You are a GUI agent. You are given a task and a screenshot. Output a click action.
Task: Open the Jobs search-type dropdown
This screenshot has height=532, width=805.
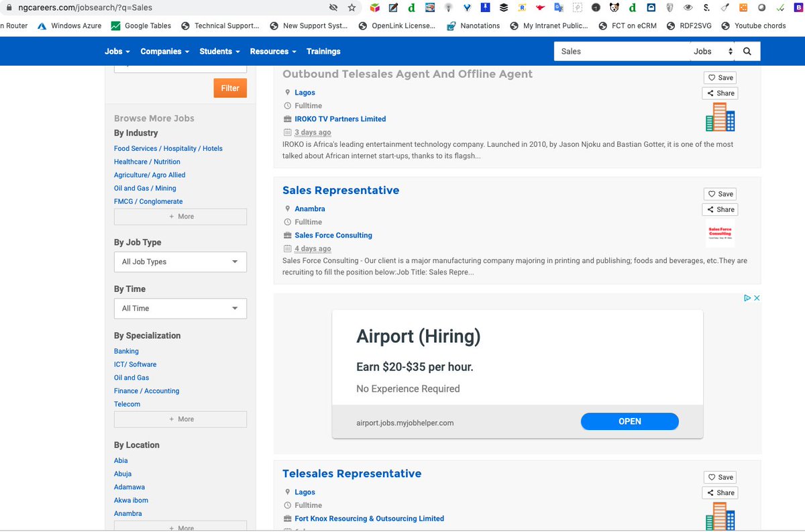(x=713, y=51)
